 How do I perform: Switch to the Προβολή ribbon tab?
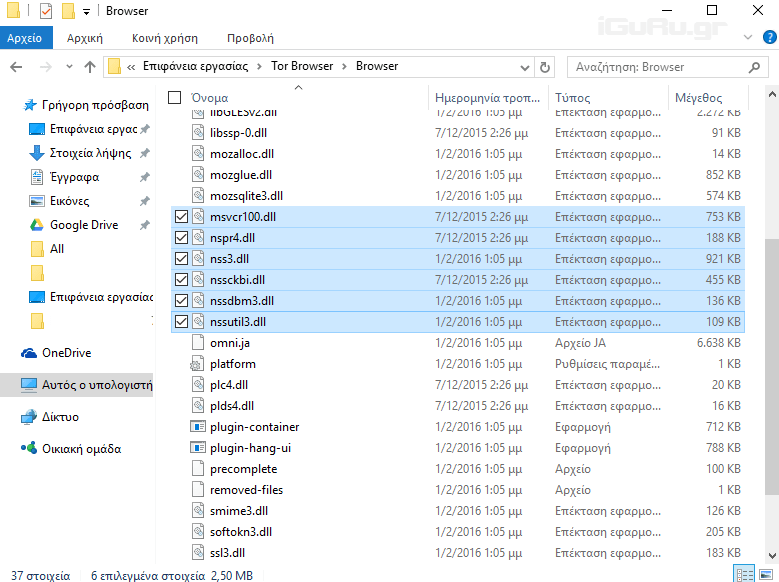[250, 38]
